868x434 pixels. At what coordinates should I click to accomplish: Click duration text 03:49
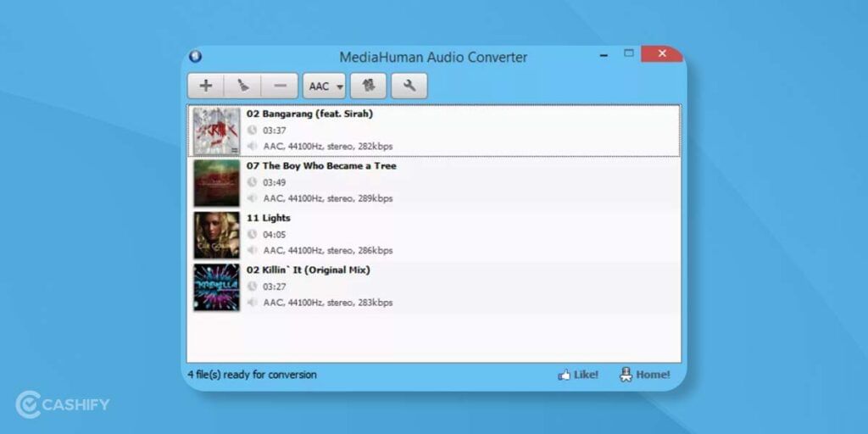[274, 183]
